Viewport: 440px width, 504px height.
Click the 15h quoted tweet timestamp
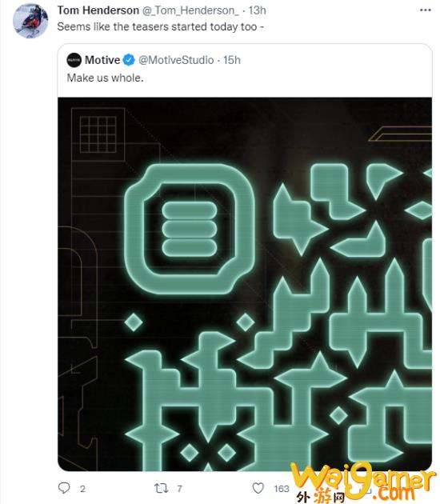coord(232,60)
